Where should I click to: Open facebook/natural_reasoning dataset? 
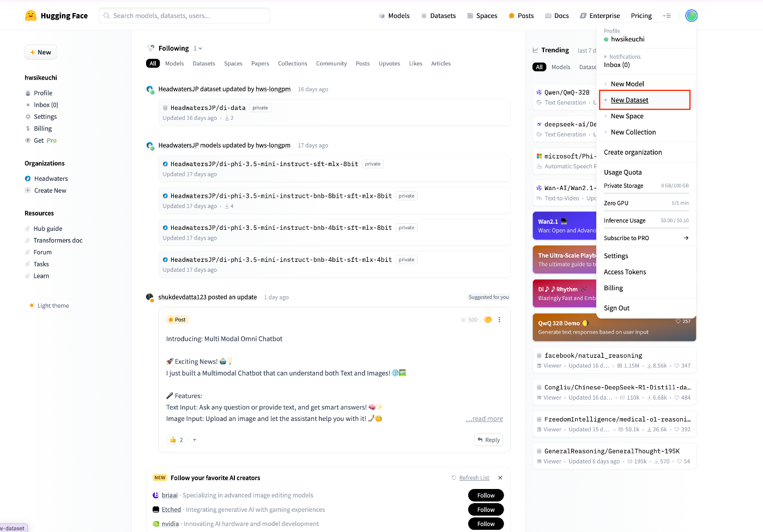tap(614, 360)
